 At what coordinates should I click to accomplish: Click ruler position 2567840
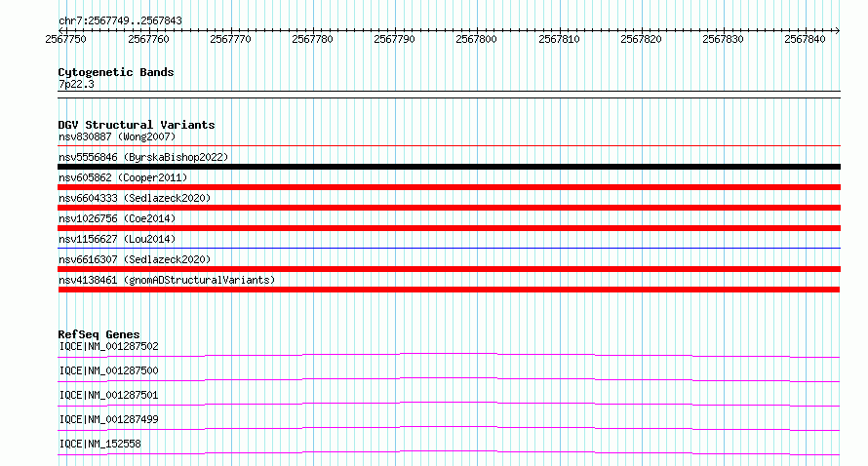805,39
